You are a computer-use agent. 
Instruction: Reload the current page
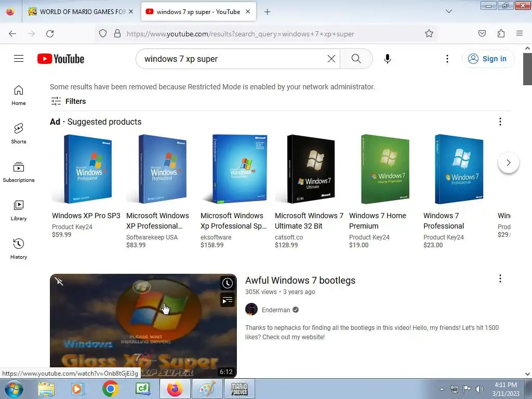click(x=50, y=34)
